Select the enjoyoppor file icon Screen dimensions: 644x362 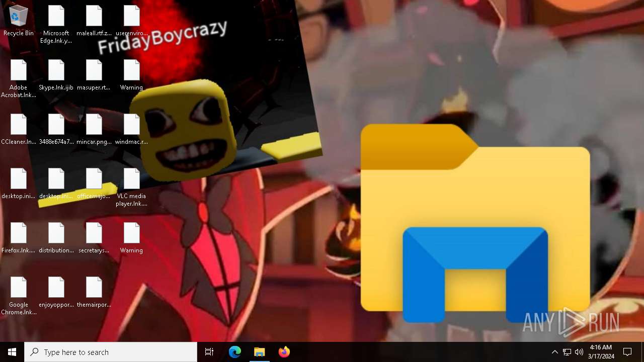pyautogui.click(x=56, y=293)
